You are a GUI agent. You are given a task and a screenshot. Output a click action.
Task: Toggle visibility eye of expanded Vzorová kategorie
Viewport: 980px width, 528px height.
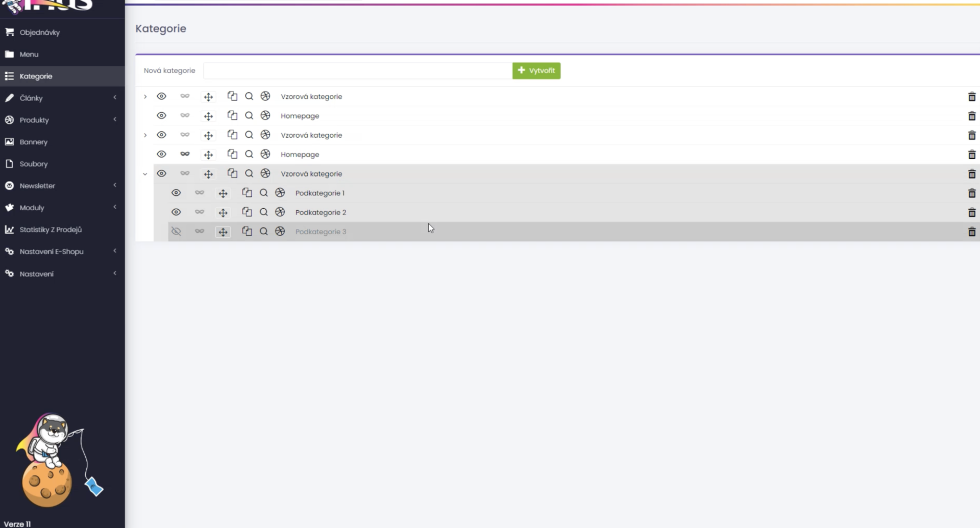coord(161,173)
